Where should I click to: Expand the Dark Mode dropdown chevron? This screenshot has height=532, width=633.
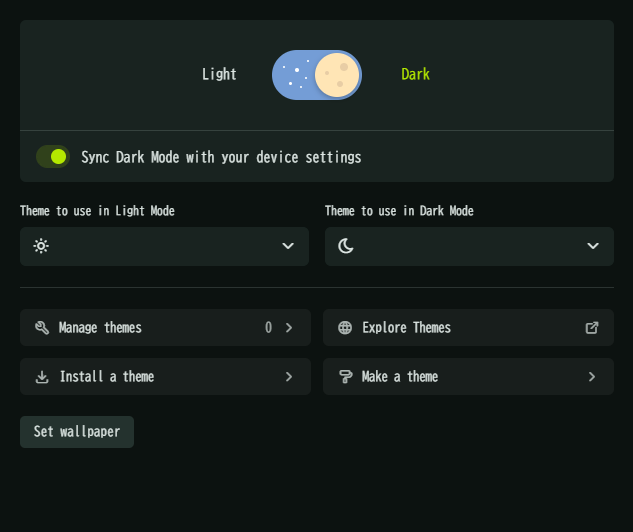click(x=593, y=246)
